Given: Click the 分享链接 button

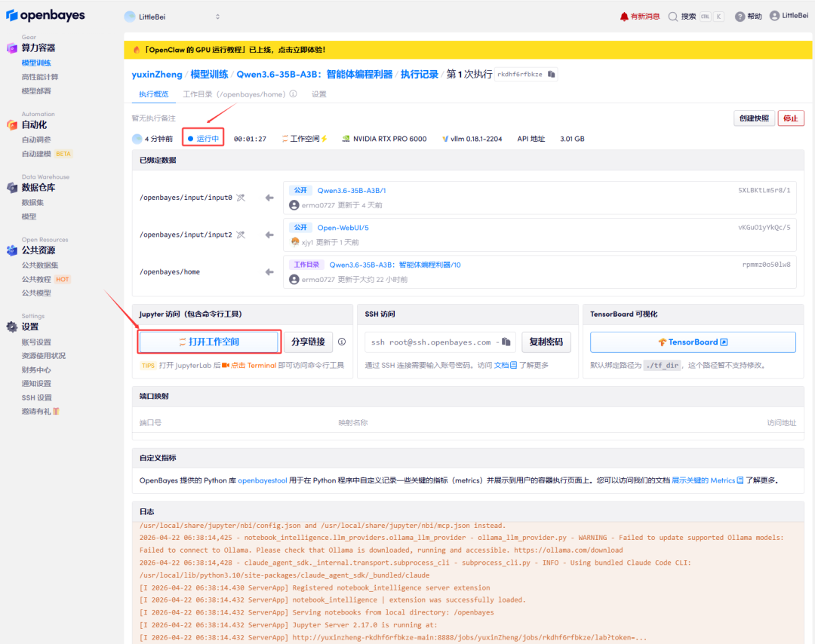Looking at the screenshot, I should 308,342.
